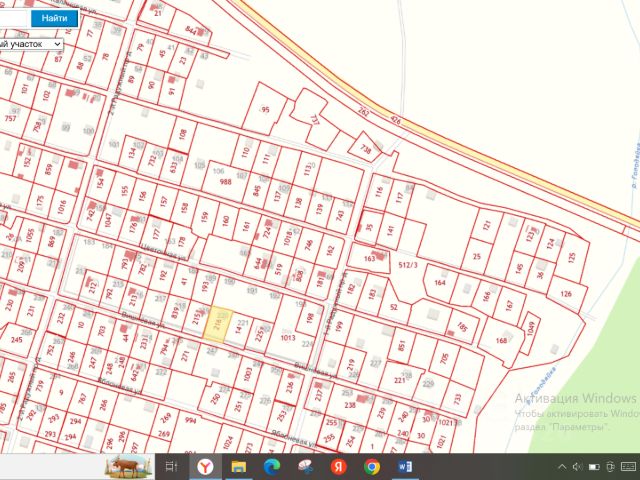Switch to Microsoft Word in the taskbar
The width and height of the screenshot is (640, 480).
point(404,466)
